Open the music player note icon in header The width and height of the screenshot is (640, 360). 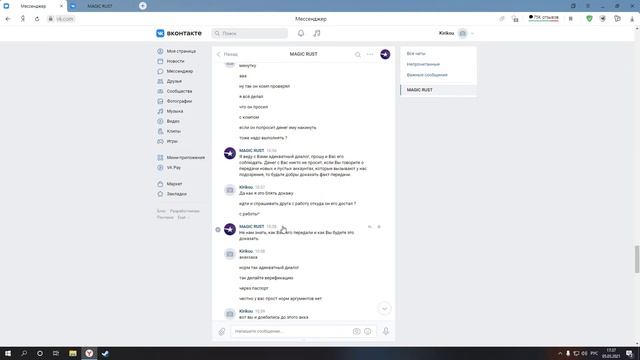tap(317, 33)
